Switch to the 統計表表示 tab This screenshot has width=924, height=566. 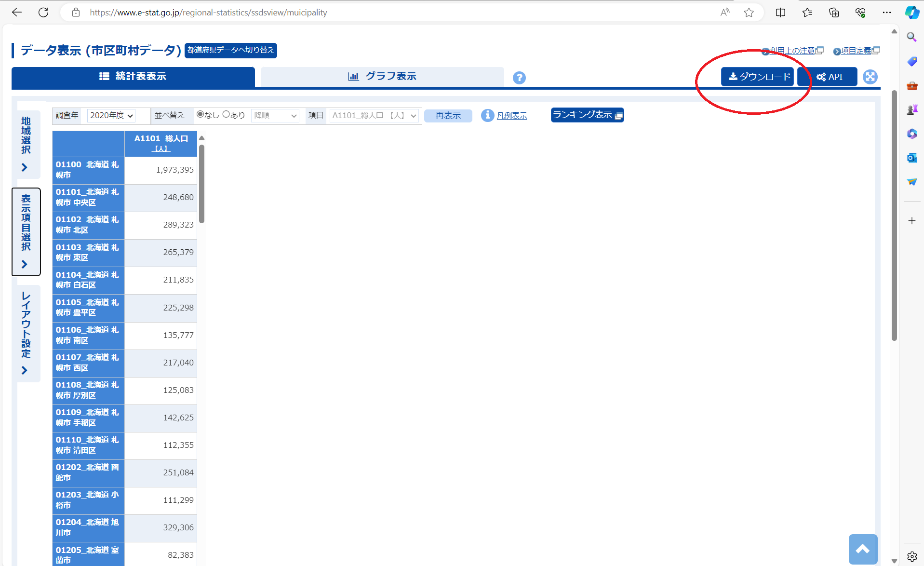(x=133, y=77)
